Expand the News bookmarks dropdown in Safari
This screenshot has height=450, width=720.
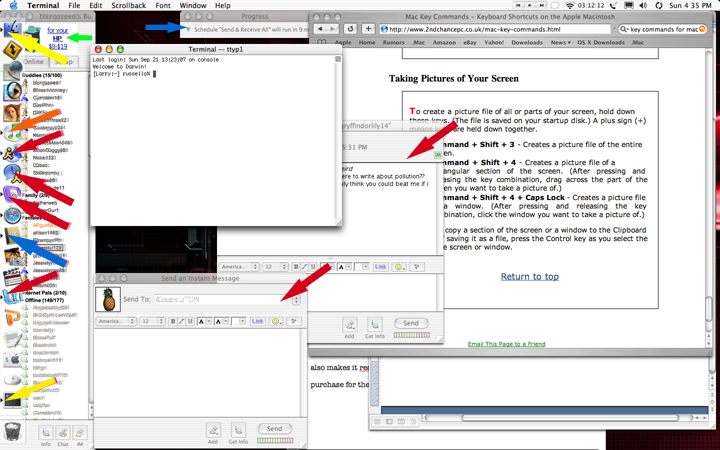(560, 42)
